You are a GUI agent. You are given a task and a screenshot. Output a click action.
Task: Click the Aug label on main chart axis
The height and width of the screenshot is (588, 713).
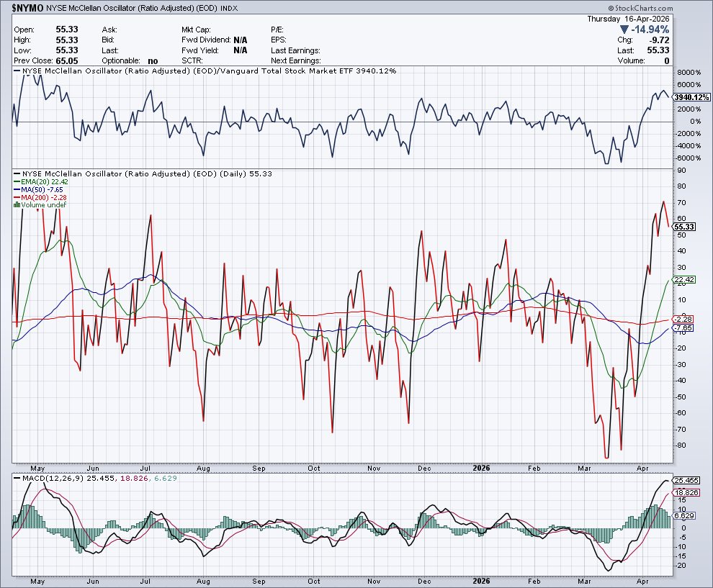(203, 468)
